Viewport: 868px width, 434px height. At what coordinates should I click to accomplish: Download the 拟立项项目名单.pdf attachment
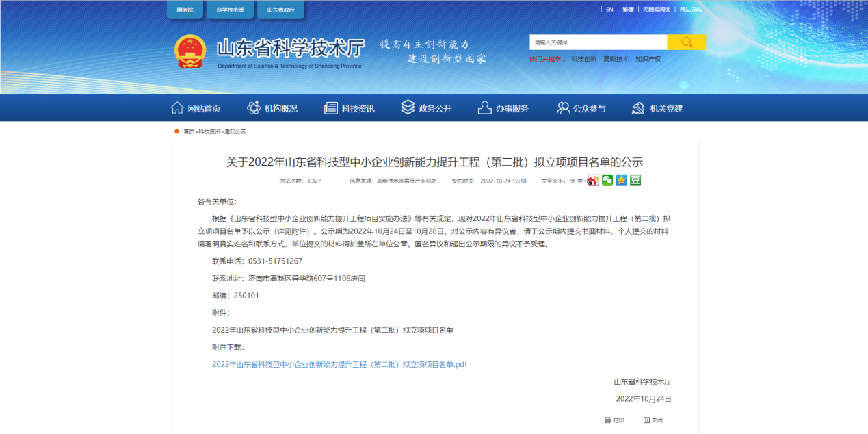[x=339, y=365]
